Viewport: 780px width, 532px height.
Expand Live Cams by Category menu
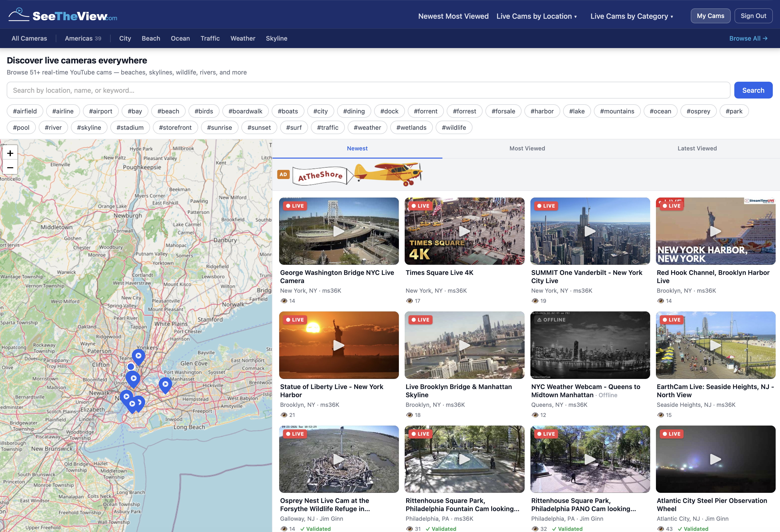click(x=632, y=16)
